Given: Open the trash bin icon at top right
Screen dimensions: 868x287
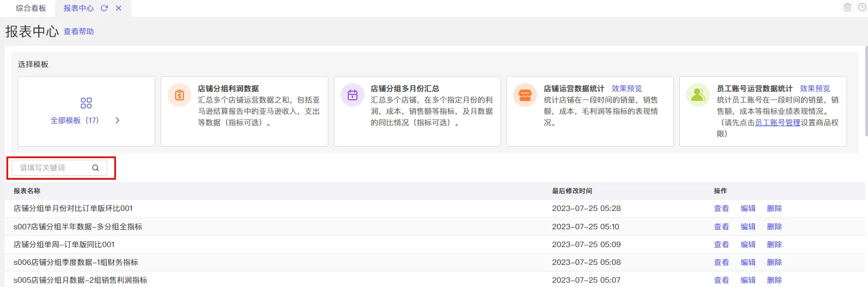Looking at the screenshot, I should tap(847, 7).
